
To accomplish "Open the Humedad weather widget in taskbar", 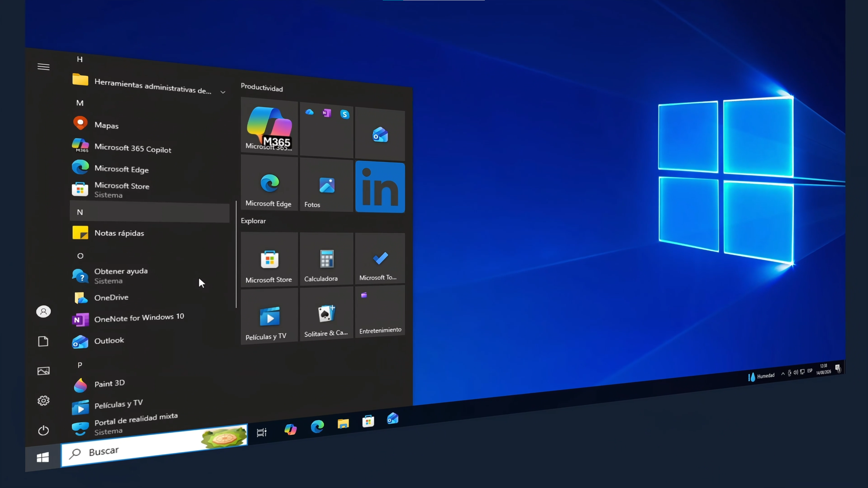I will 761,376.
